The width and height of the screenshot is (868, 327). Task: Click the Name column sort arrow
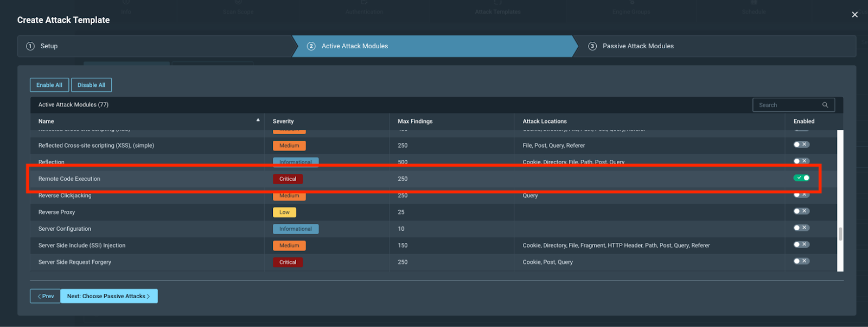[x=258, y=120]
